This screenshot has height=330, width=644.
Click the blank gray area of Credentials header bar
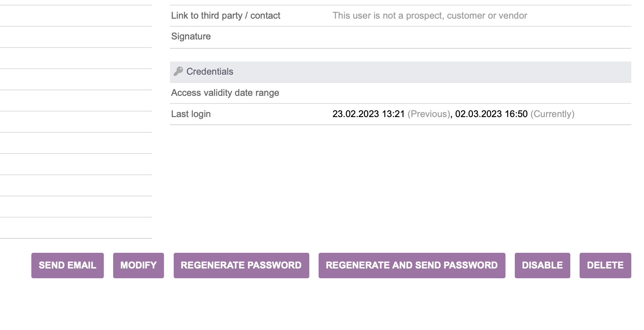[x=432, y=72]
